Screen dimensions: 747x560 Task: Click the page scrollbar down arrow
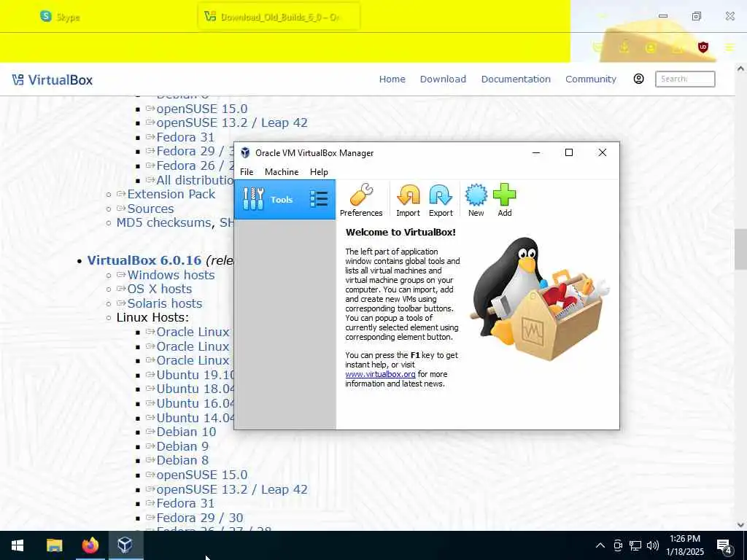tap(740, 525)
